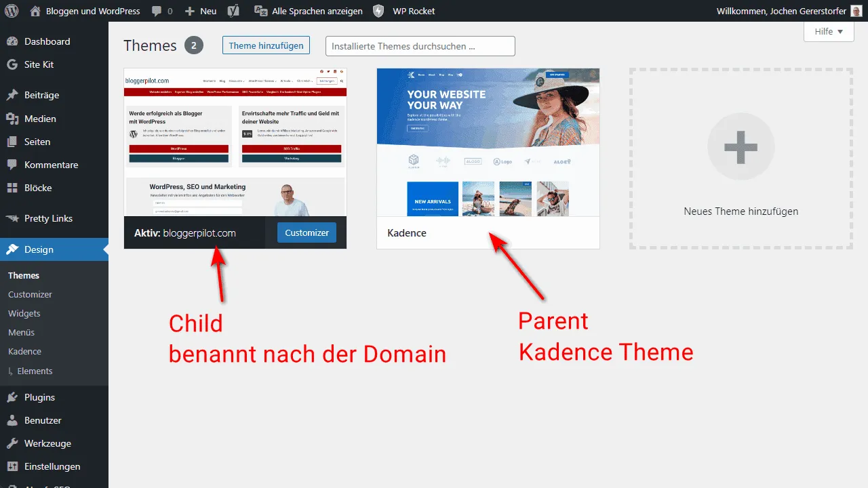Open the Pretty Links menu item

(x=54, y=218)
